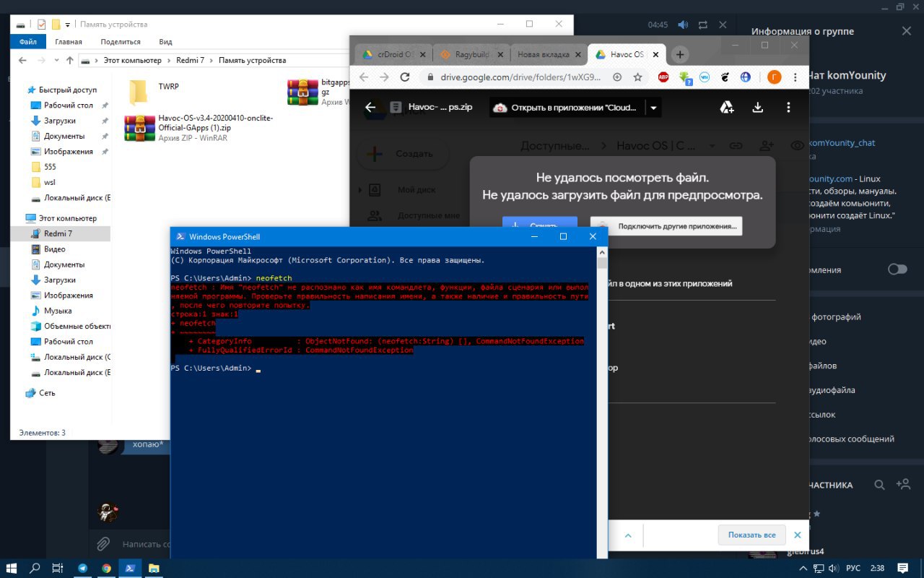This screenshot has width=924, height=578.
Task: Open the TWRP folder in Explorer
Action: click(x=153, y=91)
